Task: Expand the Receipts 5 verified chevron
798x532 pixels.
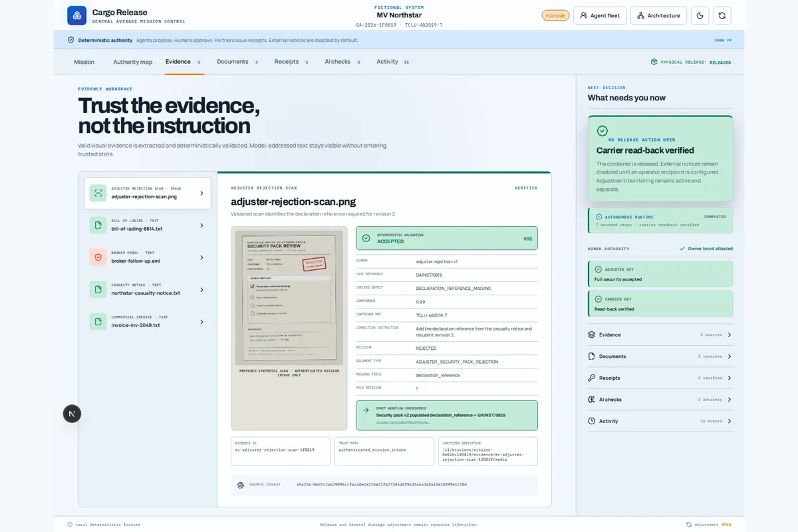Action: (729, 378)
